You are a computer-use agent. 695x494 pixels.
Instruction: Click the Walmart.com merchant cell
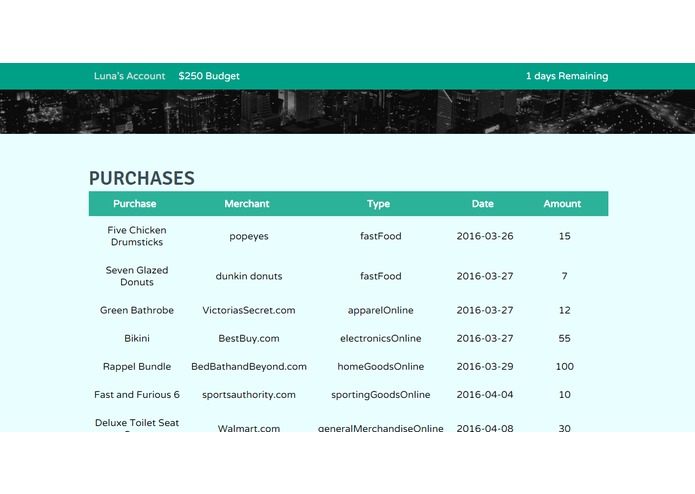coord(249,428)
